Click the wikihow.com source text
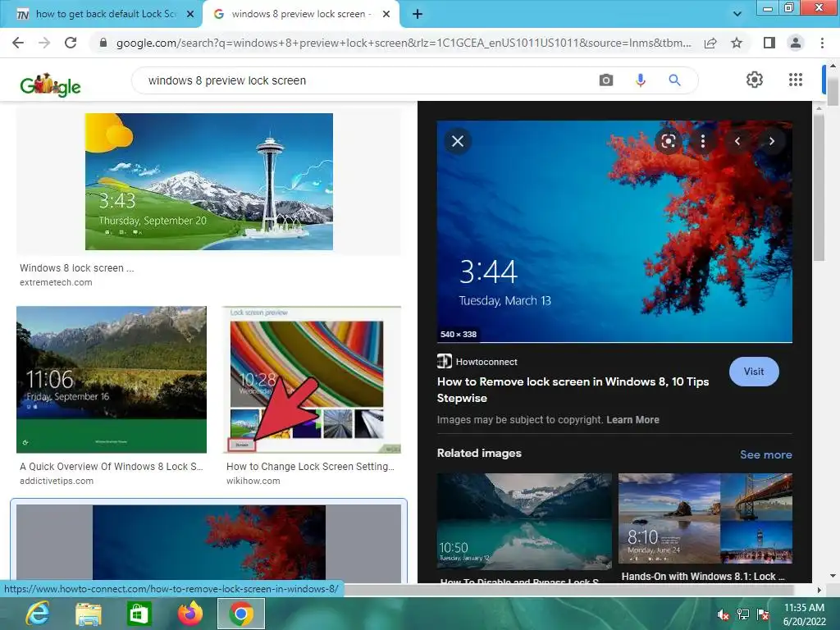This screenshot has height=630, width=840. [253, 481]
